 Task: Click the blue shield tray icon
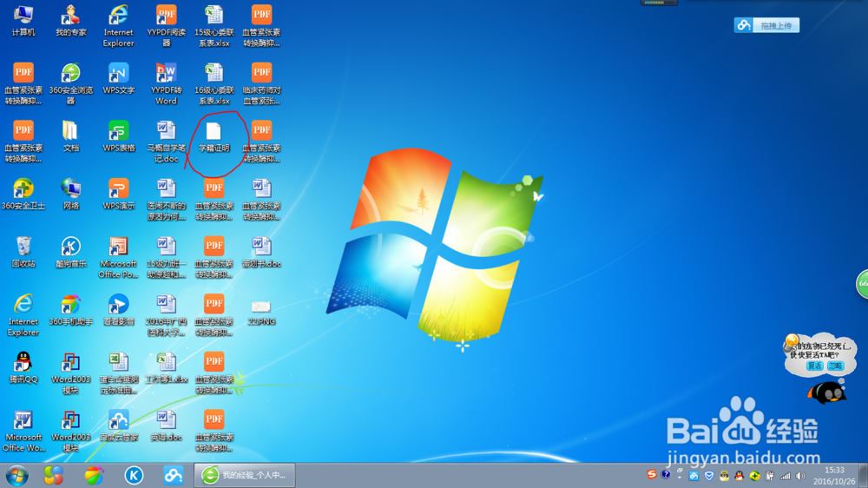(709, 476)
